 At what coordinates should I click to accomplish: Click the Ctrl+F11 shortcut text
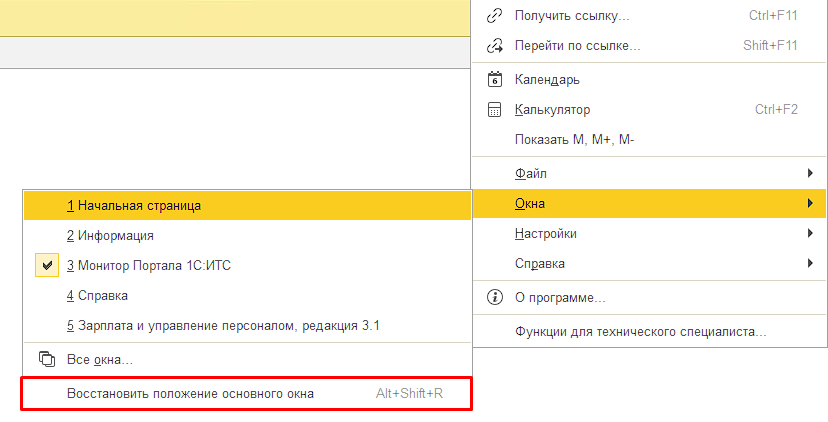(773, 16)
